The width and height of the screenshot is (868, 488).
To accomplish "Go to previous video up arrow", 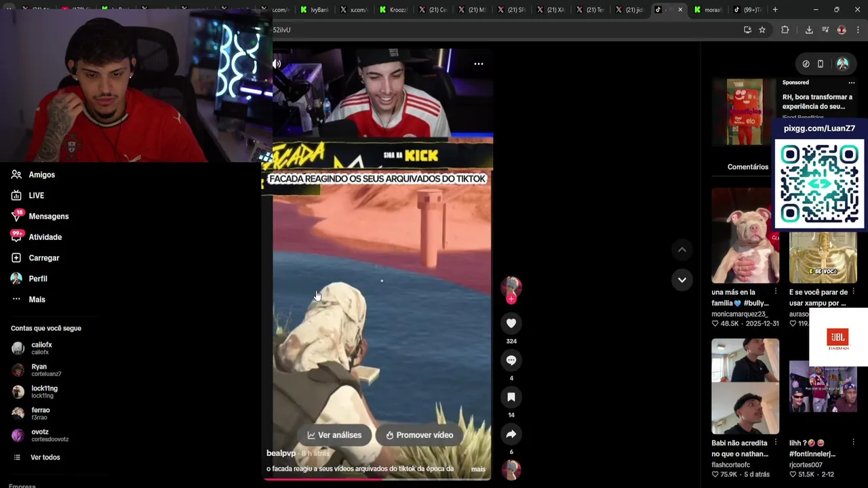I will 682,249.
